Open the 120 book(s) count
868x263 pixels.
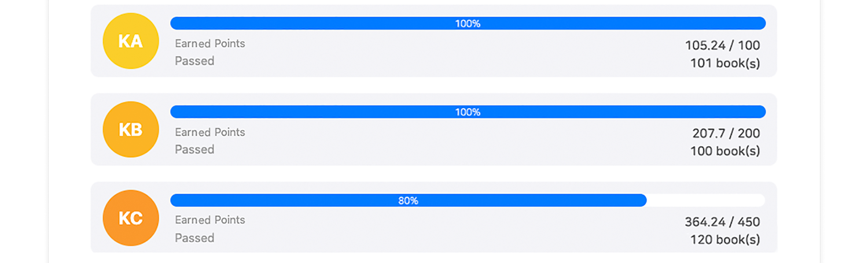pyautogui.click(x=725, y=239)
